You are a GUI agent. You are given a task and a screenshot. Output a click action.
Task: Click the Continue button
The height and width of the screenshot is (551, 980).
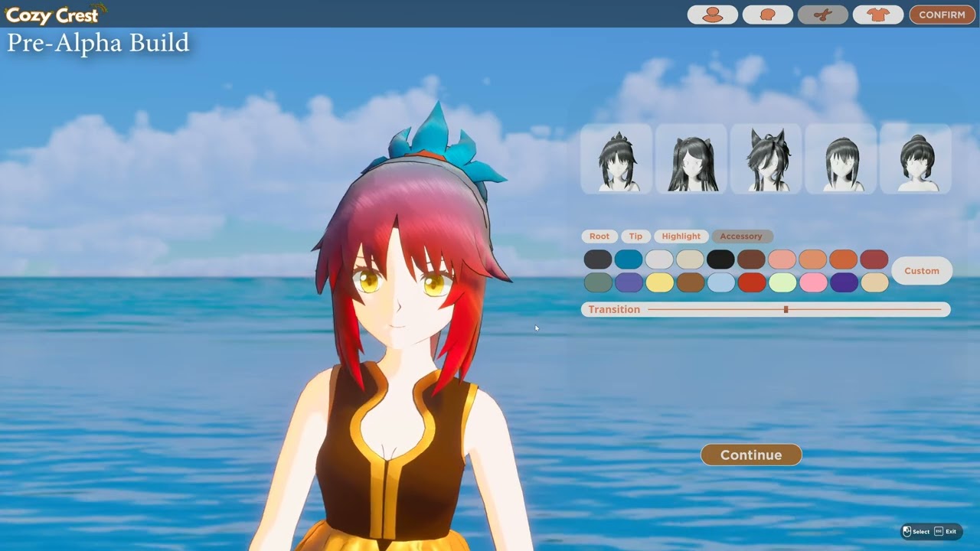pos(750,455)
